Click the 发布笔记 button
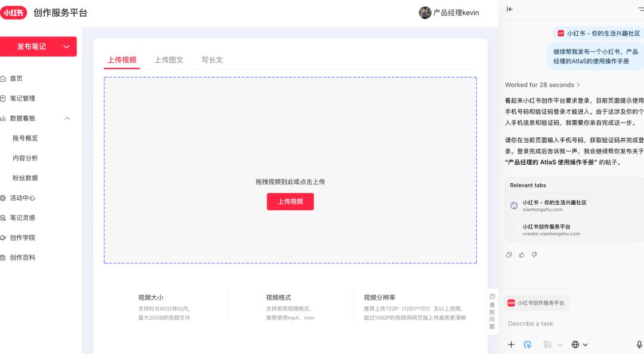 (38, 47)
